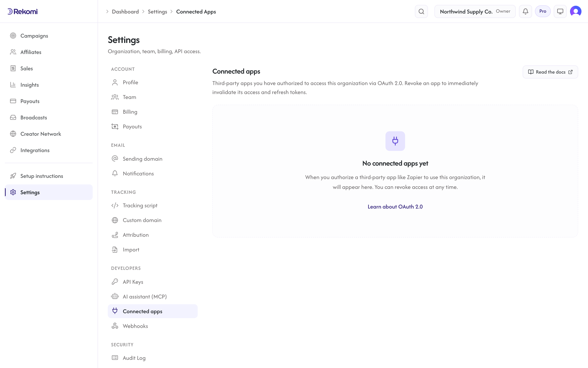
Task: Open Read the docs button
Action: (550, 72)
